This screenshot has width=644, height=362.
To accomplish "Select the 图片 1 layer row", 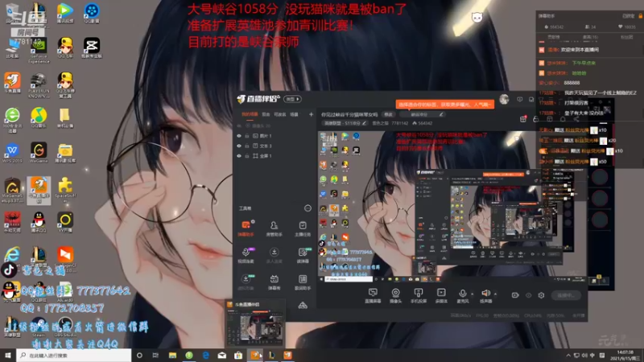I will [275, 136].
